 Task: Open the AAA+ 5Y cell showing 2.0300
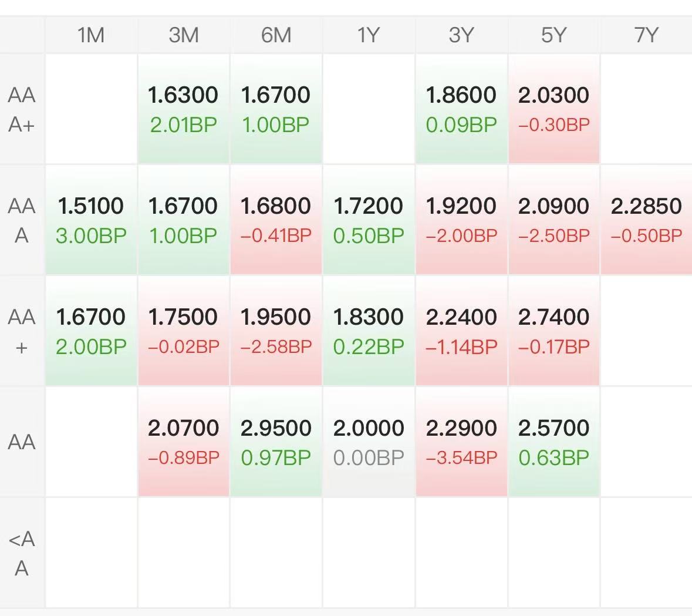point(553,109)
